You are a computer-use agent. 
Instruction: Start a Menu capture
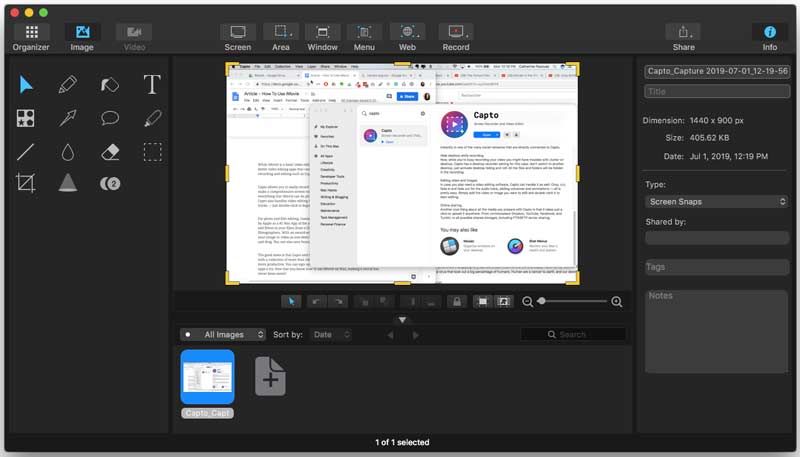(364, 37)
